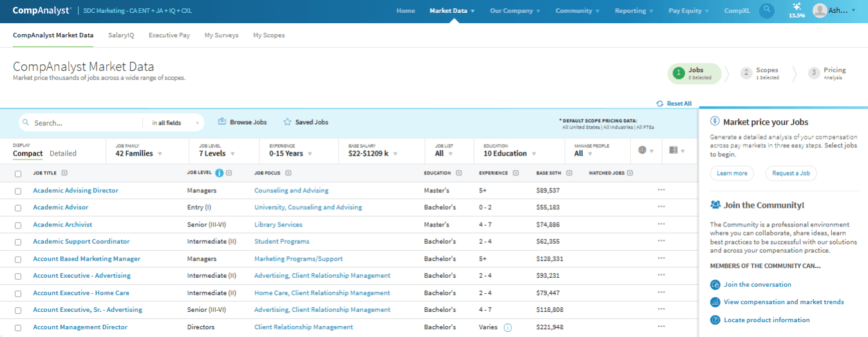Click the search magnifier icon in top navigation
This screenshot has height=337, width=868.
pos(767,10)
